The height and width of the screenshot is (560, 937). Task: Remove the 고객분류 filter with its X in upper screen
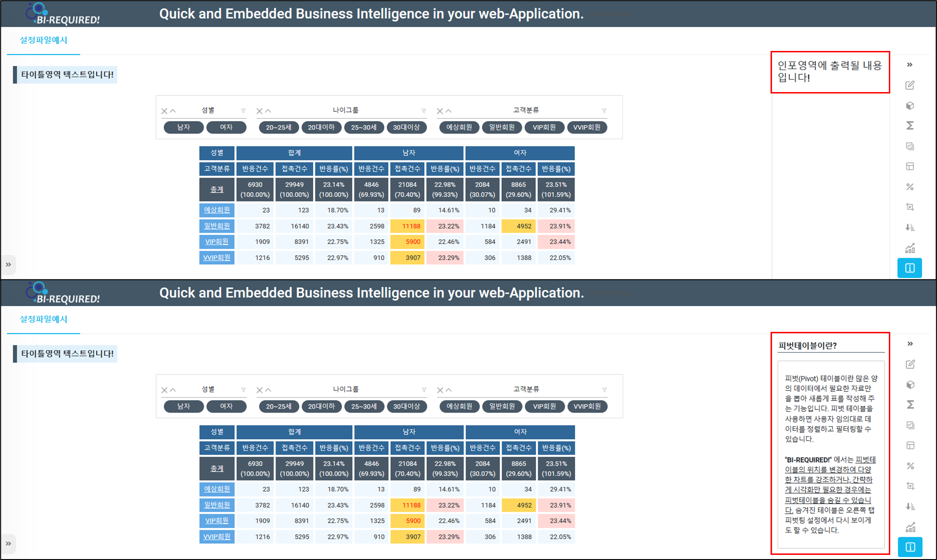[x=440, y=111]
